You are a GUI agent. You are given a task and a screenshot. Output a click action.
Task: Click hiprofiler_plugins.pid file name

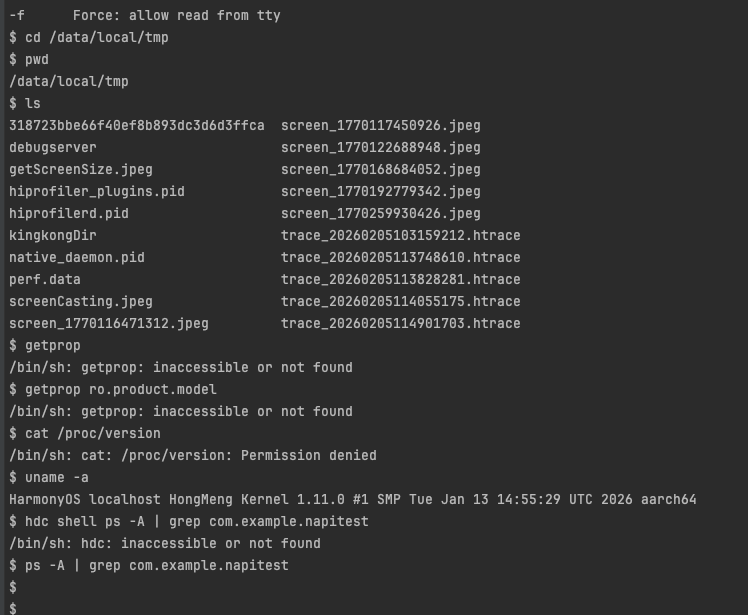pos(97,191)
